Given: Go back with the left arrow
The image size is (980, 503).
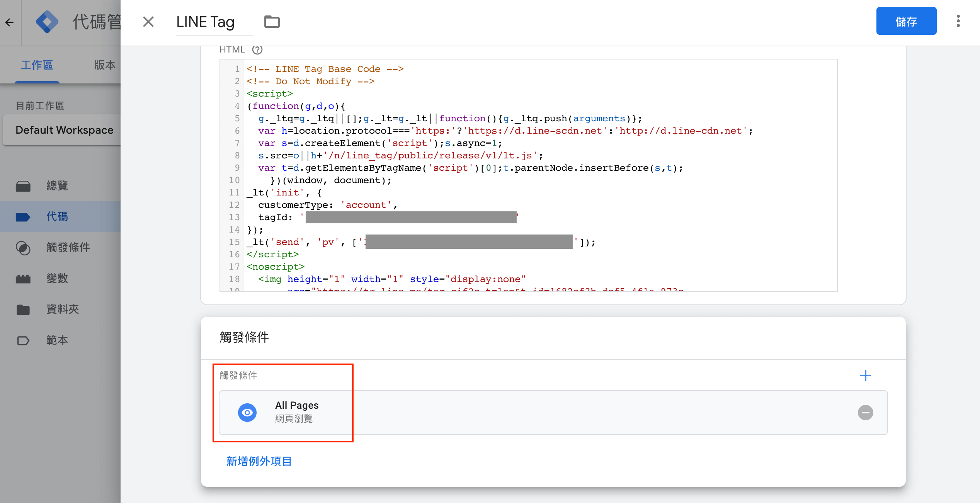Looking at the screenshot, I should (x=10, y=22).
